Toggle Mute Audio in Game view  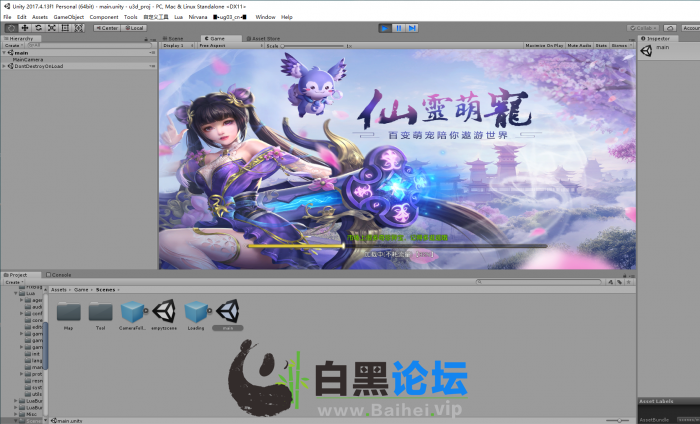point(579,46)
